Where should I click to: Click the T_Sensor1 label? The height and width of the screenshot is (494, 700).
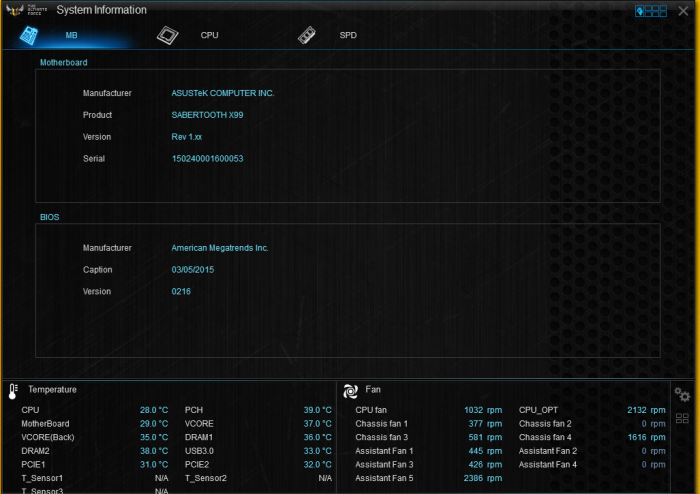[42, 478]
